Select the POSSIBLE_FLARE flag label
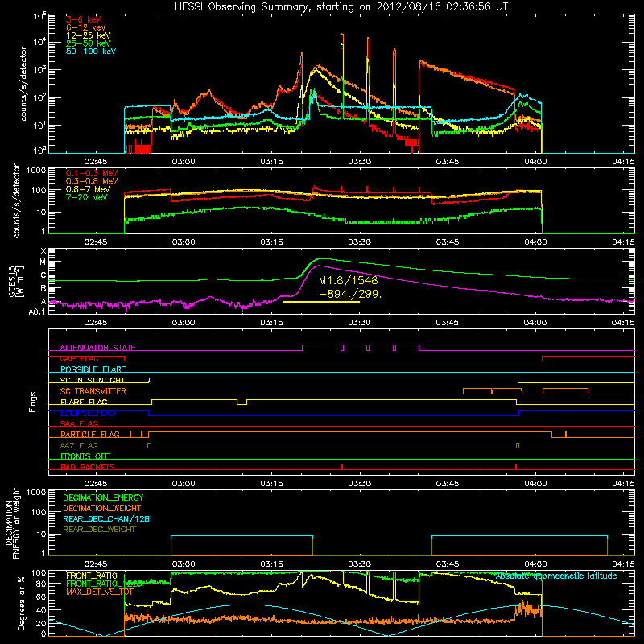This screenshot has width=644, height=644. (93, 369)
